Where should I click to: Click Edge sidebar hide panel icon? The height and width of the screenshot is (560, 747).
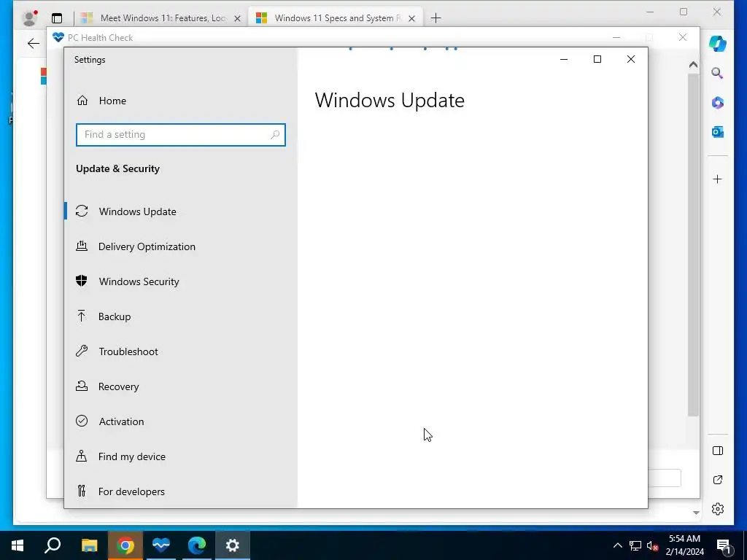(x=718, y=451)
